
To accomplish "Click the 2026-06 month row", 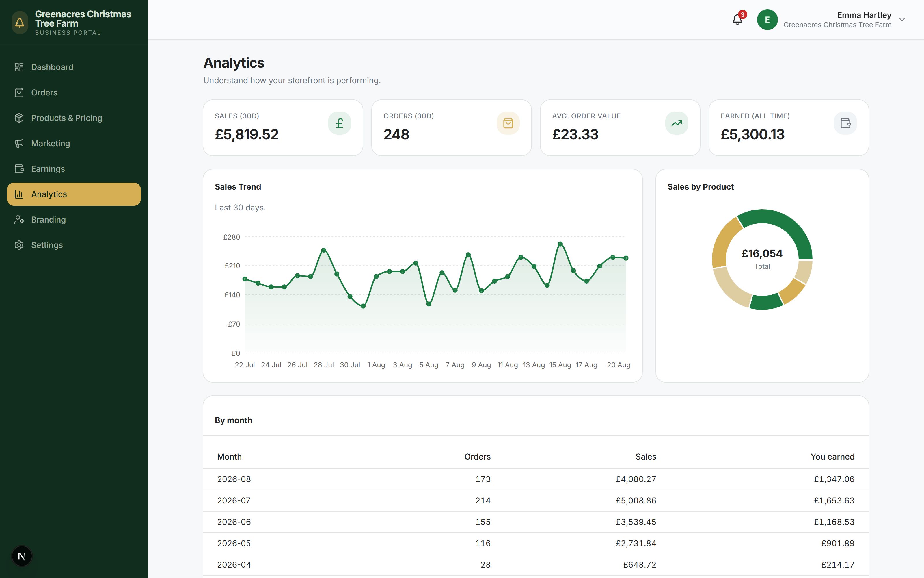I will (x=536, y=522).
